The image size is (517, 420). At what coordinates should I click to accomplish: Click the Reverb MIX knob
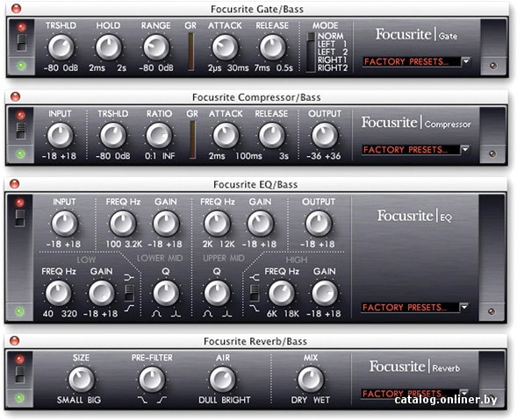tap(311, 380)
